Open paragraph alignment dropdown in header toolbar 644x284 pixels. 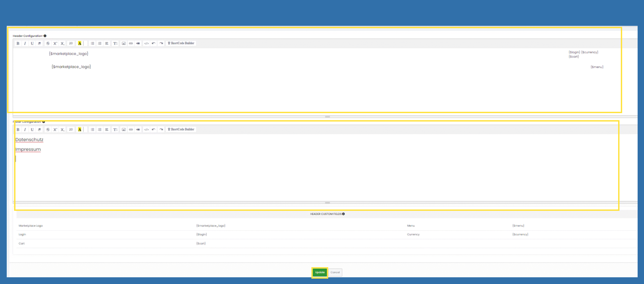click(107, 43)
